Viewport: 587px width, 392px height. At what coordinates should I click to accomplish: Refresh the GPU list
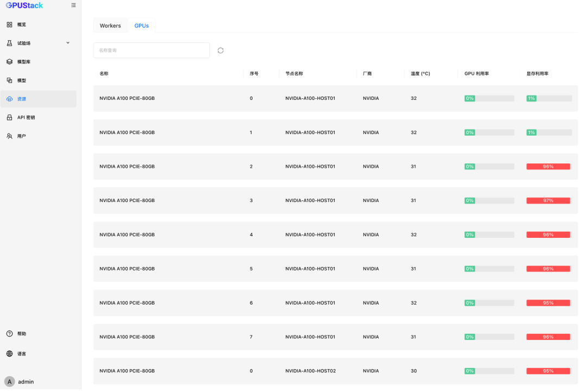click(221, 50)
